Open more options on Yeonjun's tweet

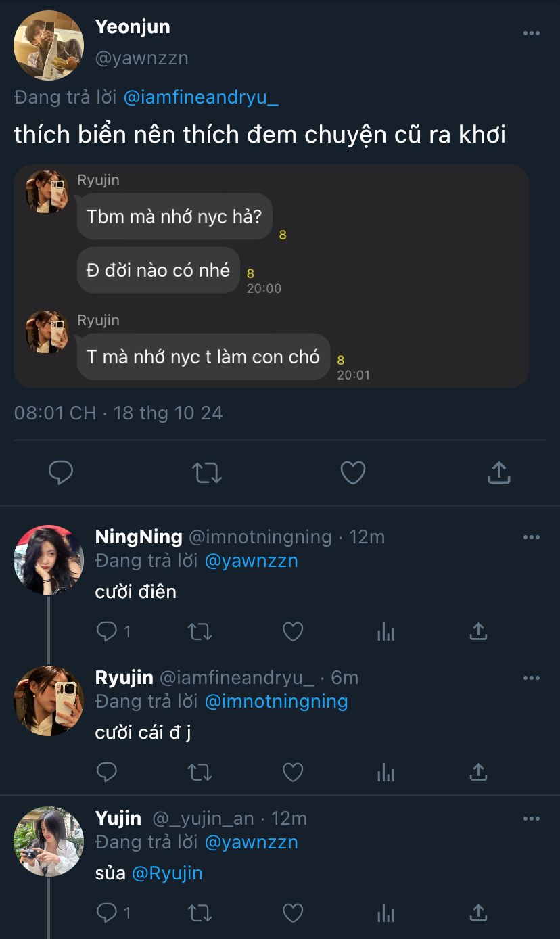tap(532, 33)
